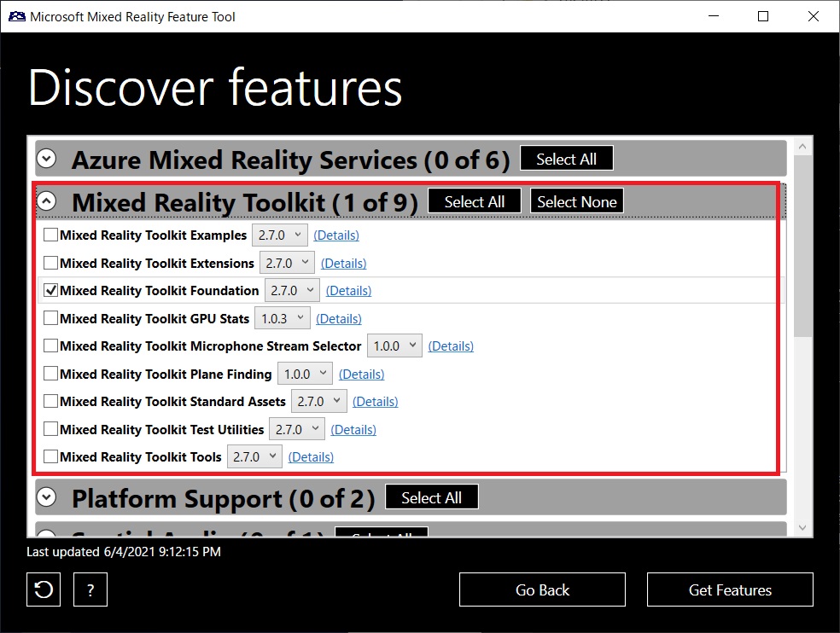Open Details link for Toolkit Tools

[x=311, y=456]
